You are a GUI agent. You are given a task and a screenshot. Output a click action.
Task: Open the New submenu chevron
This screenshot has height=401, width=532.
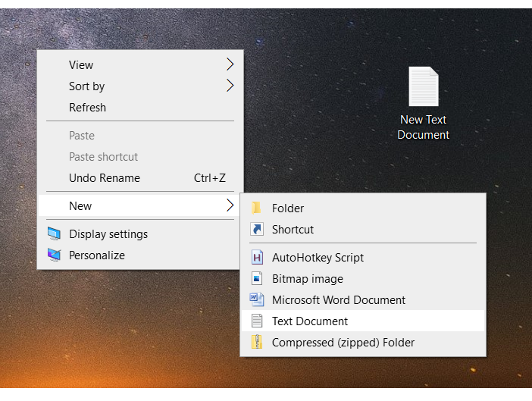(230, 205)
